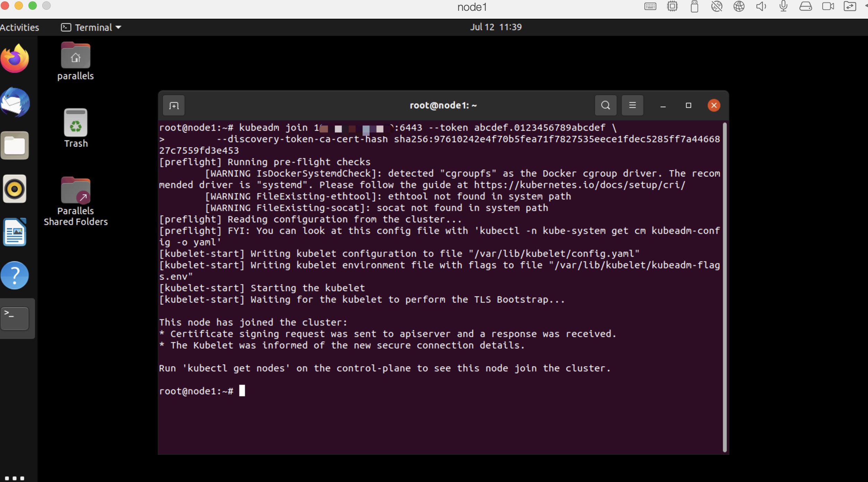868x482 pixels.
Task: Expand the Terminal app menu dropdown
Action: click(91, 27)
